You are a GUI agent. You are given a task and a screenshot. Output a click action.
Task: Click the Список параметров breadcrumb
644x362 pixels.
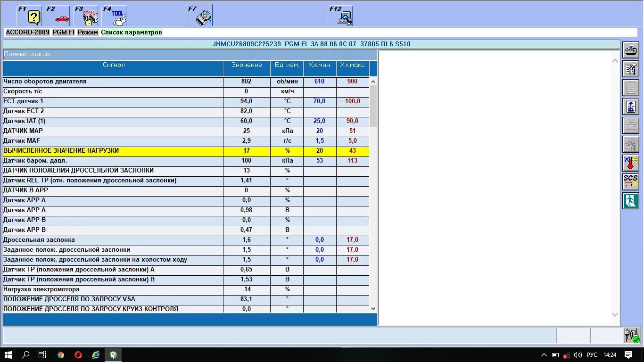coord(132,32)
